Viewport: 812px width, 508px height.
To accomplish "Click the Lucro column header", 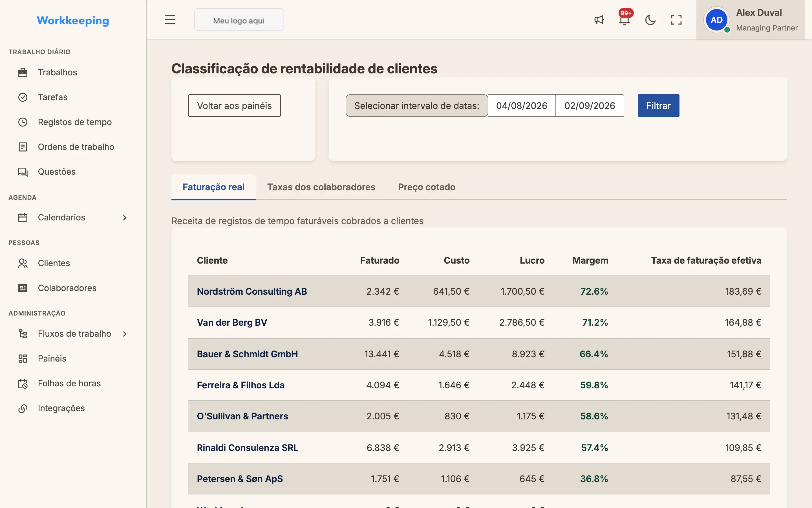I will click(532, 260).
